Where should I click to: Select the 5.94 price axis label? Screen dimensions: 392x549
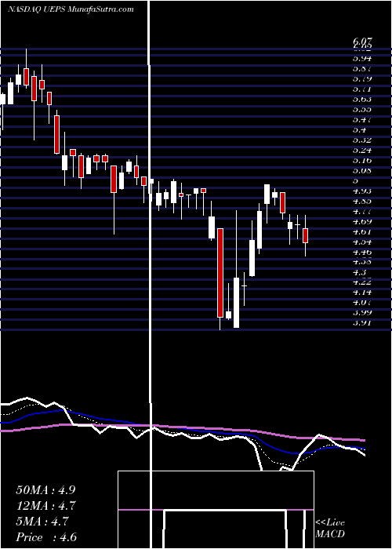coord(362,59)
